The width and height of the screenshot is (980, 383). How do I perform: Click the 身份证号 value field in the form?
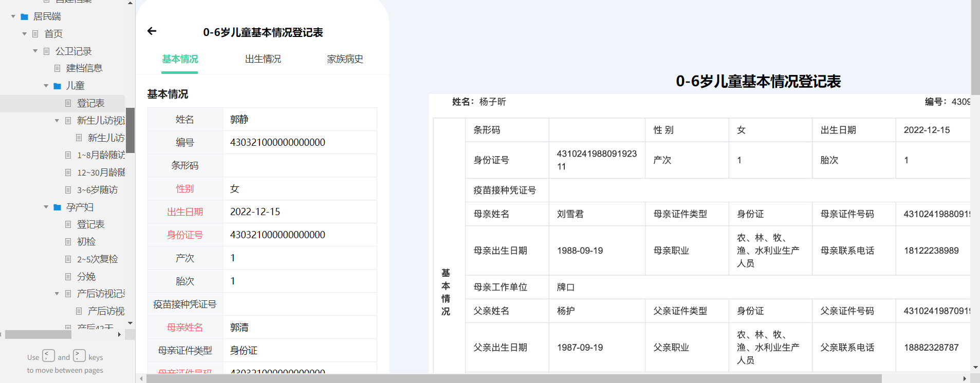pyautogui.click(x=300, y=235)
